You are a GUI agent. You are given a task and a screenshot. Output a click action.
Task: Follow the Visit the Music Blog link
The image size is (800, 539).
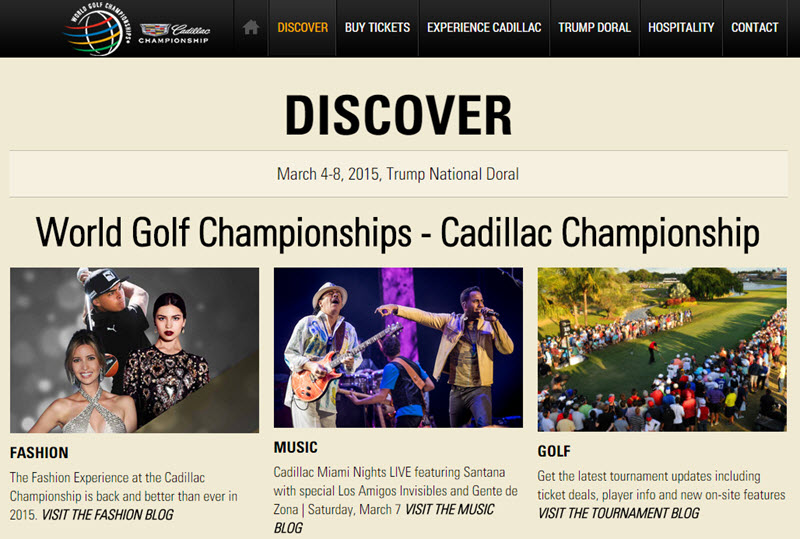pos(384,519)
